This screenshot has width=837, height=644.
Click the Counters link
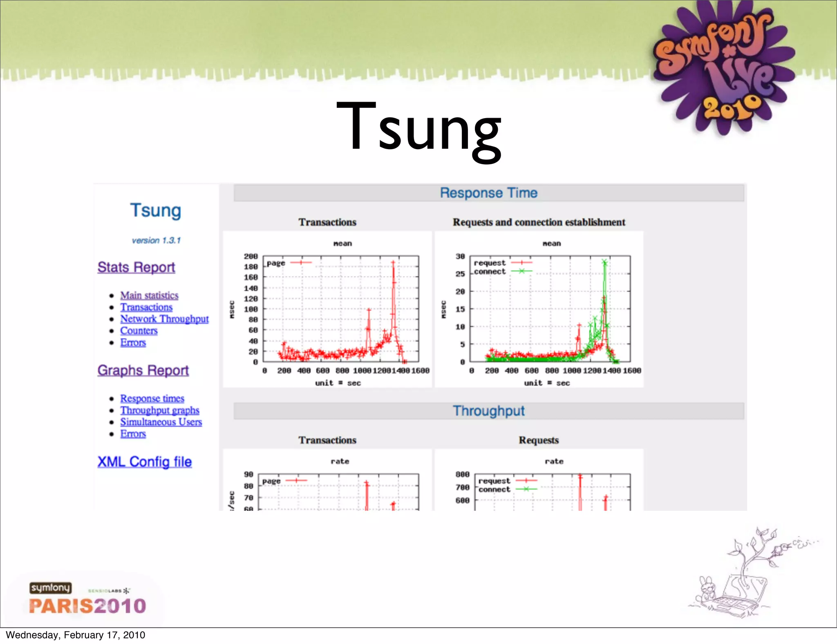pos(139,331)
